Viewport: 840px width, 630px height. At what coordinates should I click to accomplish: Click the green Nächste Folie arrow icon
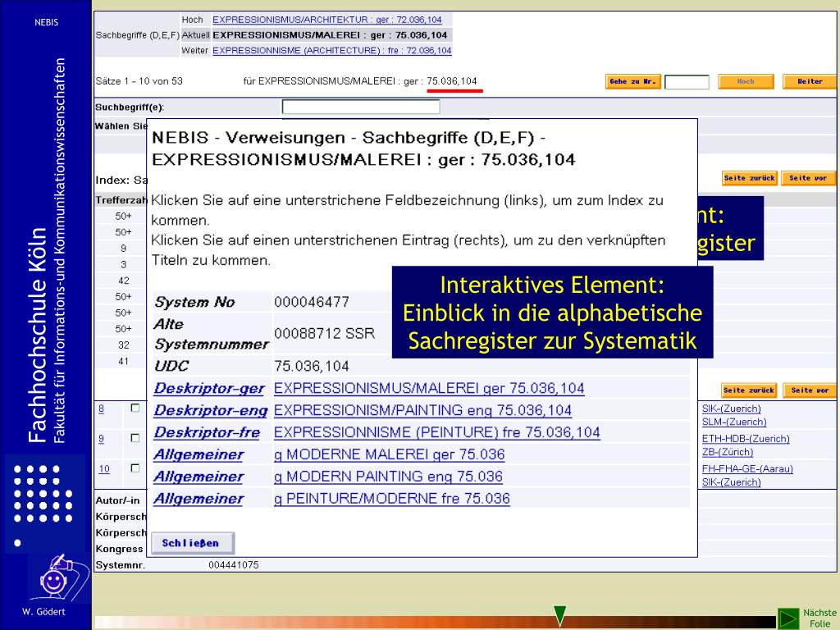click(788, 618)
